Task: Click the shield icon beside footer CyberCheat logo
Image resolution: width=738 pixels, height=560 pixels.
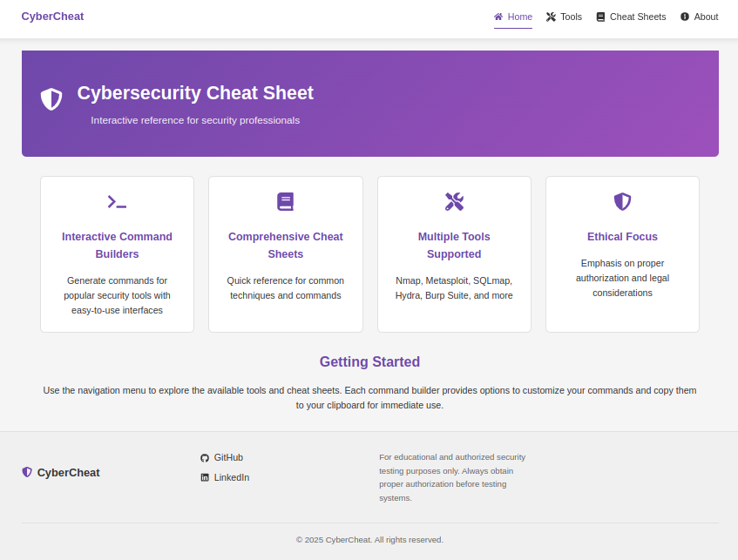Action: click(27, 472)
